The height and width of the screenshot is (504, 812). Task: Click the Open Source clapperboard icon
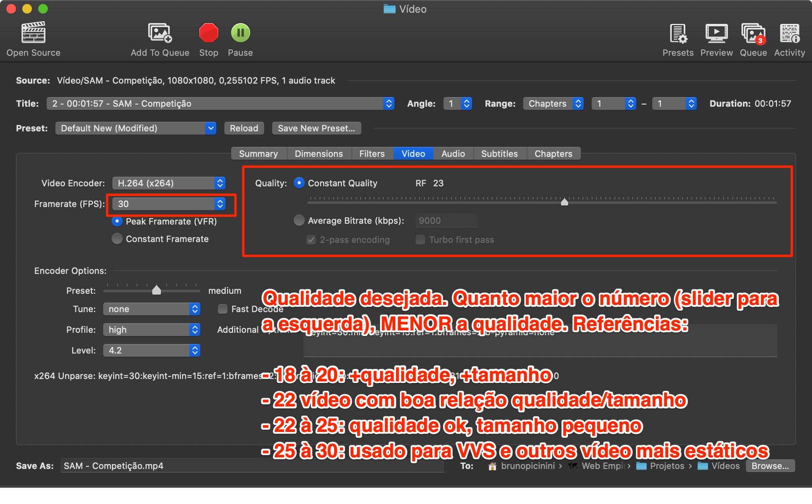(33, 33)
